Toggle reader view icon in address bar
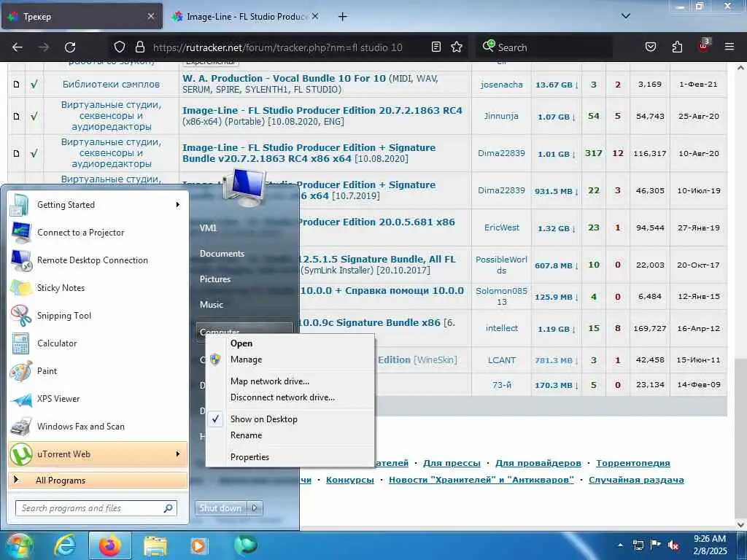Screen dimensions: 747x560 [436, 47]
